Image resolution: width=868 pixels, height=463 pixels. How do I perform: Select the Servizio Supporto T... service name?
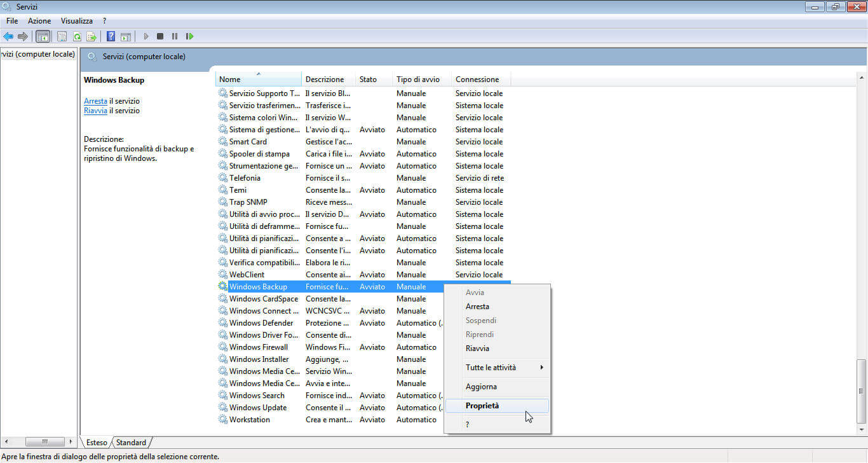[264, 93]
